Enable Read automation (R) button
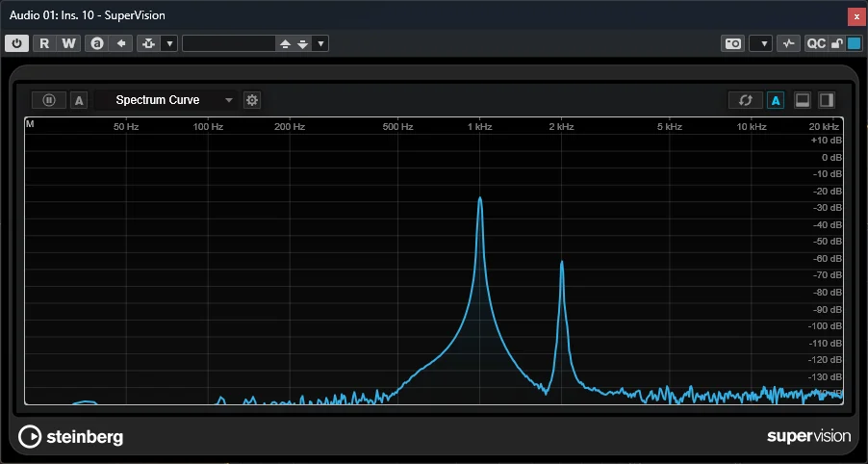This screenshot has width=868, height=464. 44,43
